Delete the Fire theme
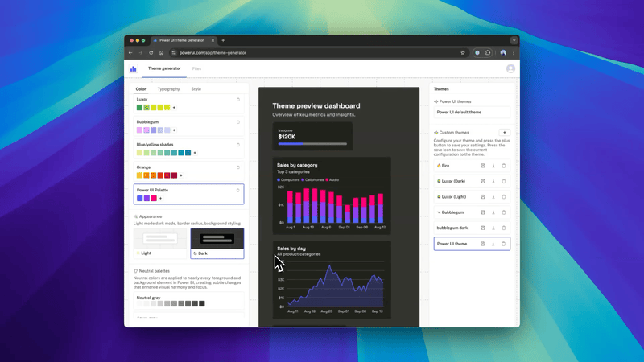Viewport: 644px width, 362px height. [x=504, y=166]
